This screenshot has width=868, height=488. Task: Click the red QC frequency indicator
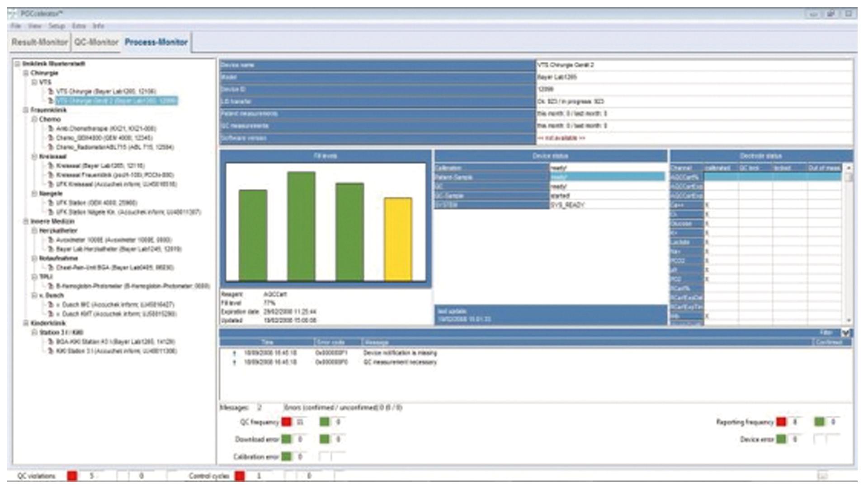pyautogui.click(x=287, y=422)
